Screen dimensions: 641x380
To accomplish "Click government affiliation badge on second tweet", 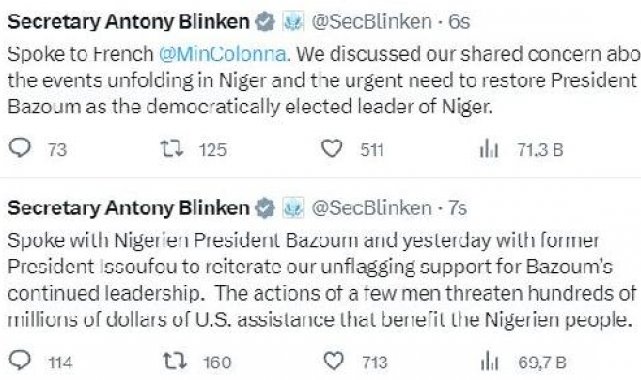I will 294,208.
